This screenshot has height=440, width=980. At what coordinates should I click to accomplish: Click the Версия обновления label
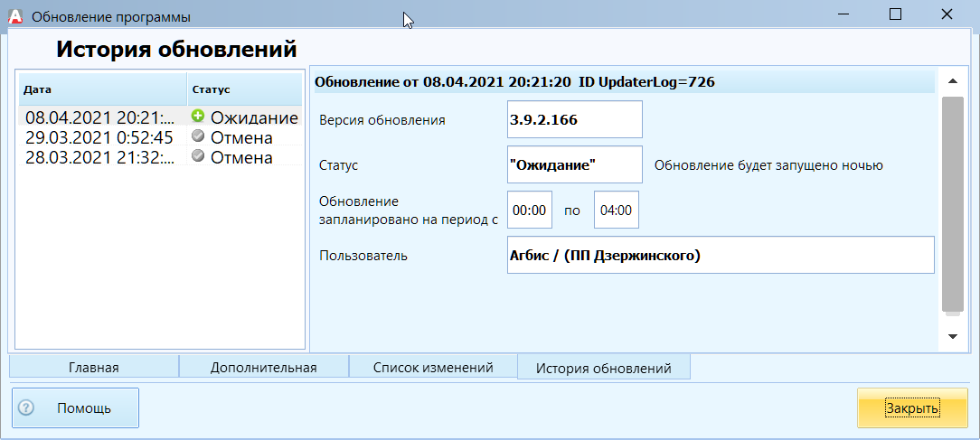(x=382, y=120)
